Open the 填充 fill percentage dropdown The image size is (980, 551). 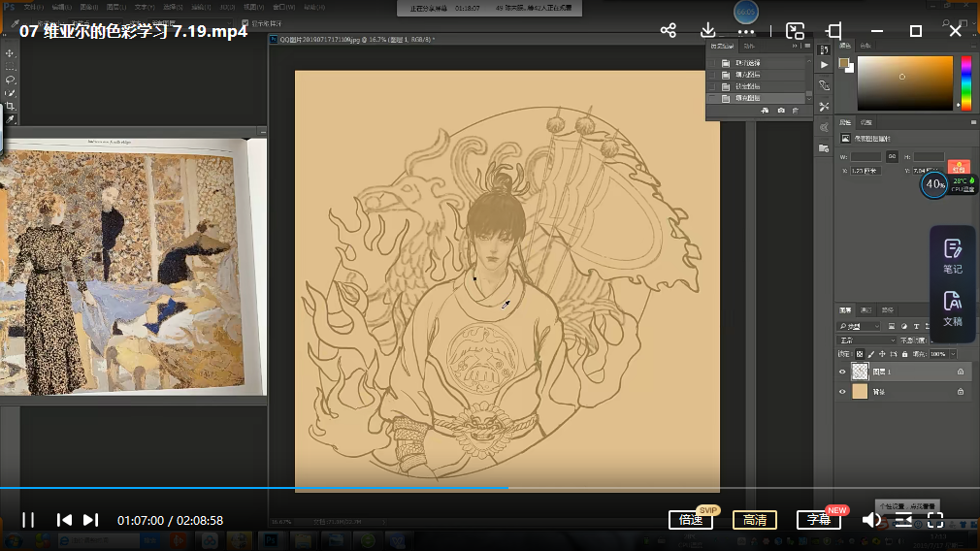[x=953, y=353]
